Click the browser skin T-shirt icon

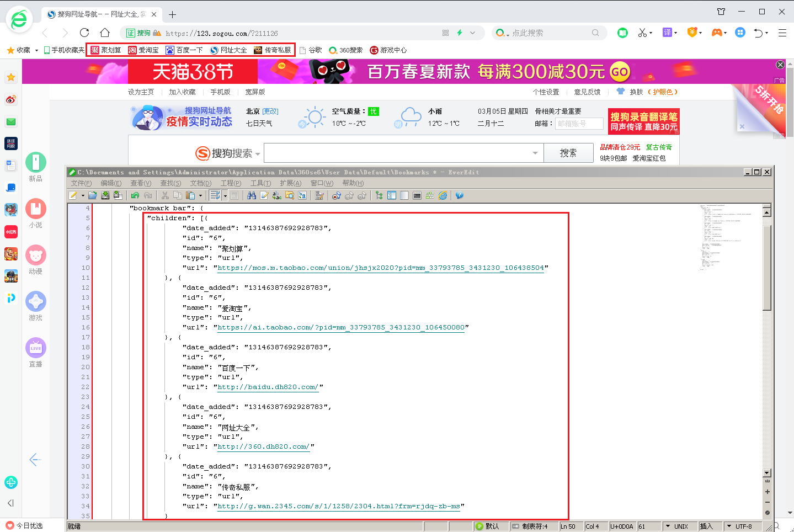tap(621, 92)
